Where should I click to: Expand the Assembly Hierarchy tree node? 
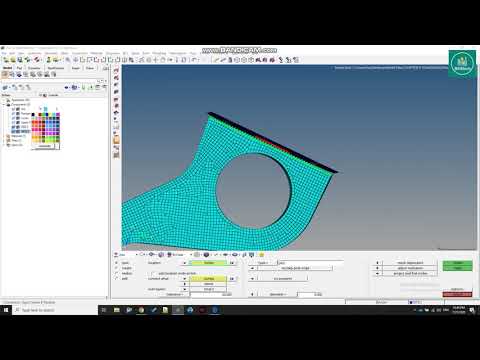click(x=4, y=100)
